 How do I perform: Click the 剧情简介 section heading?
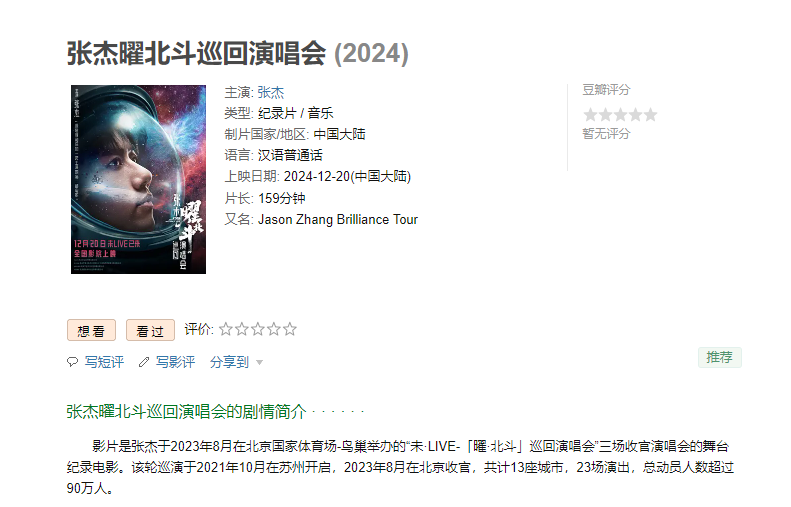(x=186, y=412)
